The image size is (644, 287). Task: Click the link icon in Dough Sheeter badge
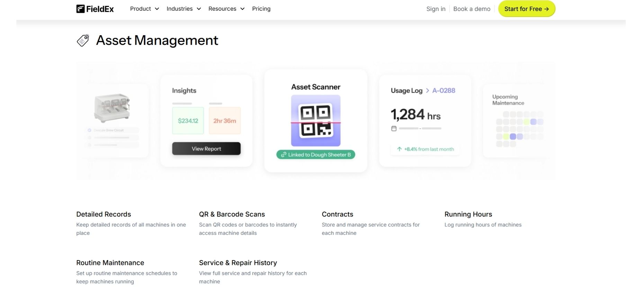284,155
